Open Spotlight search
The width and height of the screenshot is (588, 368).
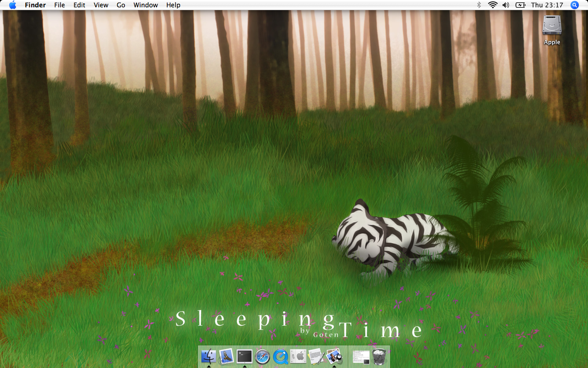pos(574,5)
